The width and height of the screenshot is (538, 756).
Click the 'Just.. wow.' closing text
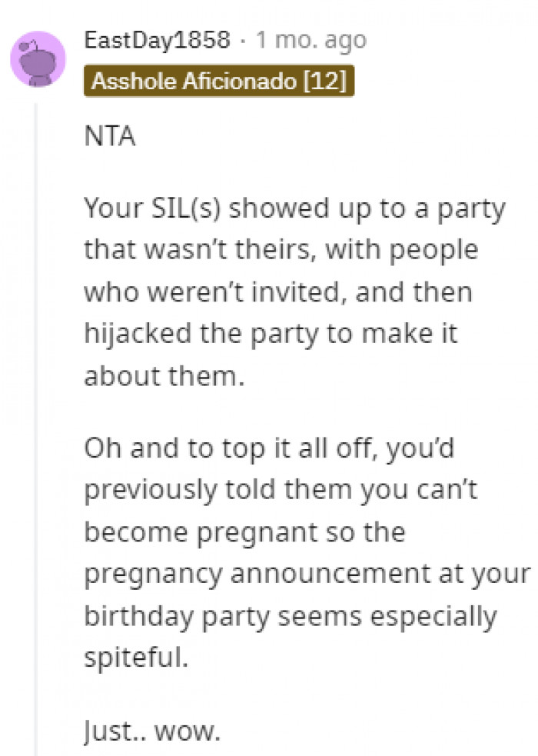152,730
